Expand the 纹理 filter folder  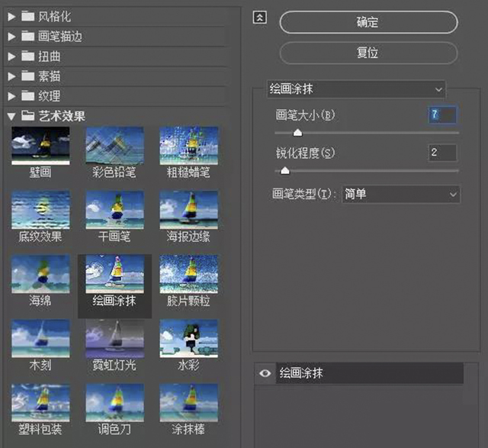pos(11,96)
